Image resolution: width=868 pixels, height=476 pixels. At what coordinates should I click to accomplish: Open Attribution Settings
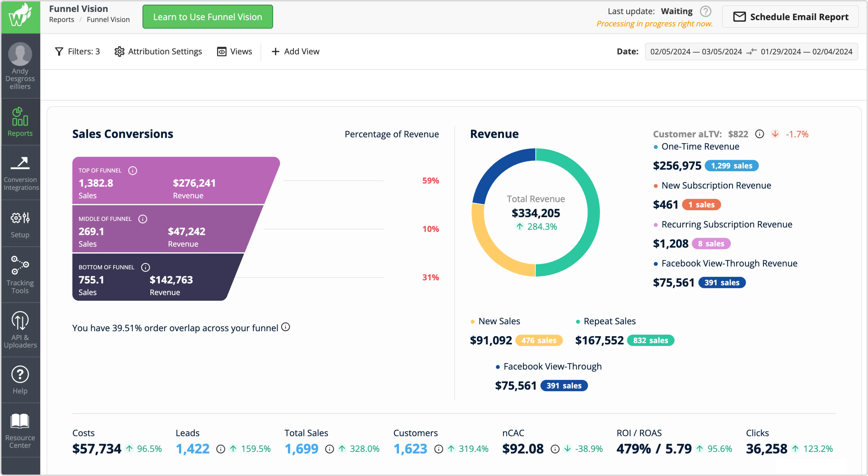pyautogui.click(x=158, y=52)
